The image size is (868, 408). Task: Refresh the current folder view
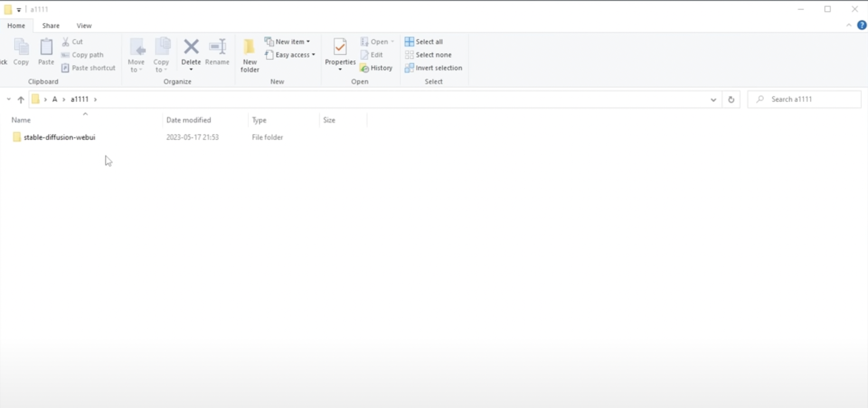click(x=731, y=99)
